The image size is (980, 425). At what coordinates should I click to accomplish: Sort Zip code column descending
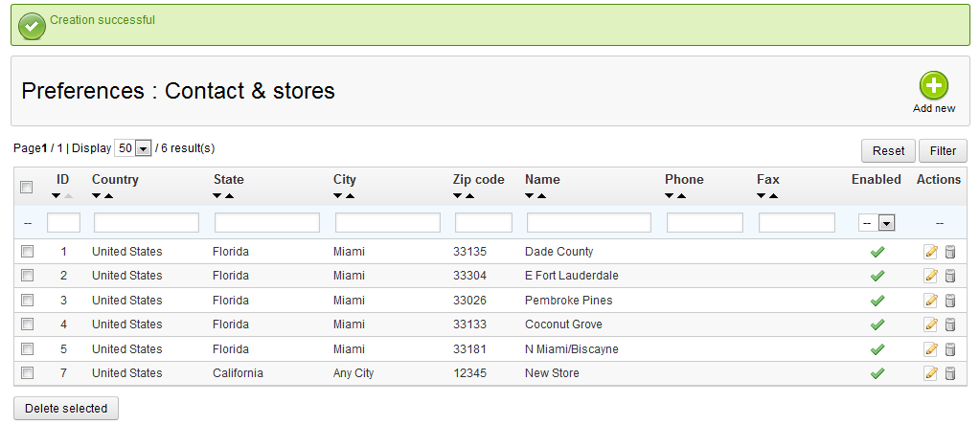(x=458, y=196)
